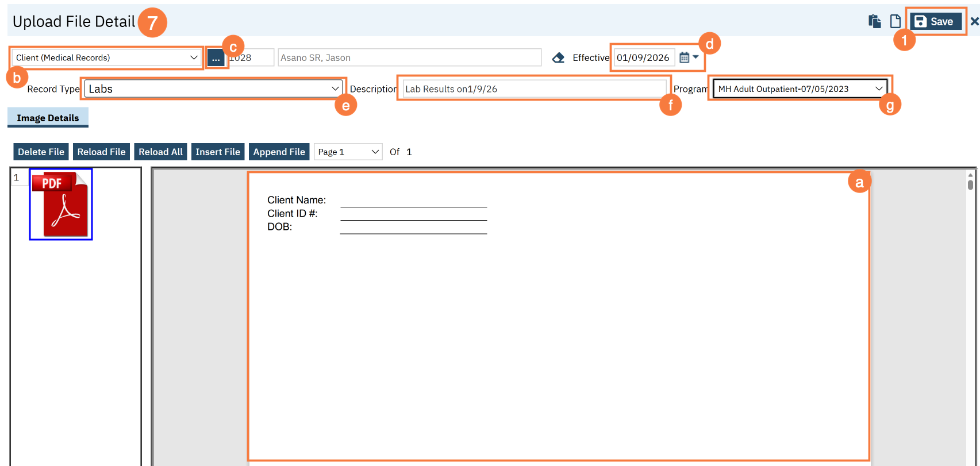Click the Append File button

(279, 152)
